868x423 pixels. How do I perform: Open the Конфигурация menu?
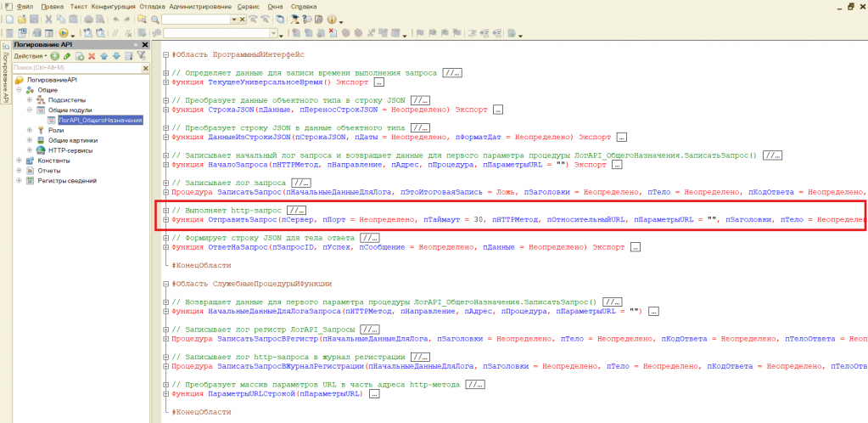point(113,6)
